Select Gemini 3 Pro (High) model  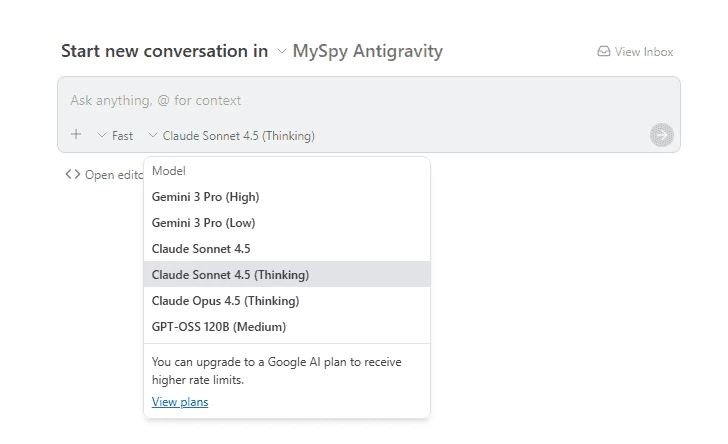[205, 197]
